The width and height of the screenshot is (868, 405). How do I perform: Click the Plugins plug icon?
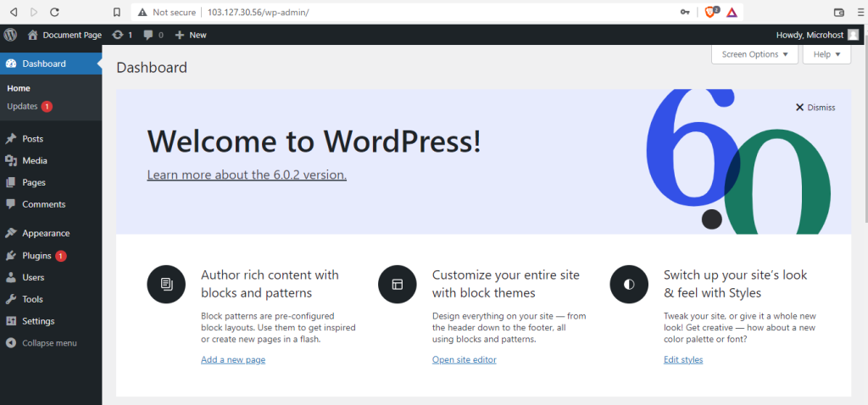click(11, 256)
